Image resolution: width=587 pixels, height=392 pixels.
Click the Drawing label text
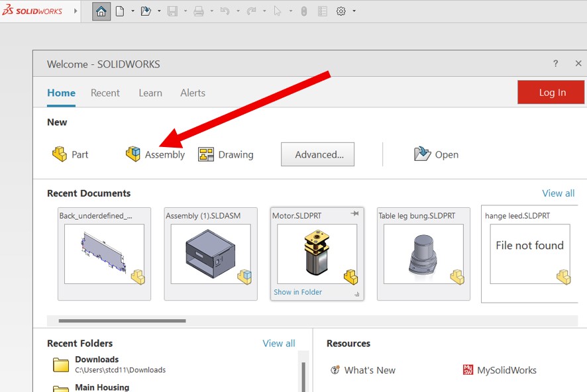[x=236, y=154]
